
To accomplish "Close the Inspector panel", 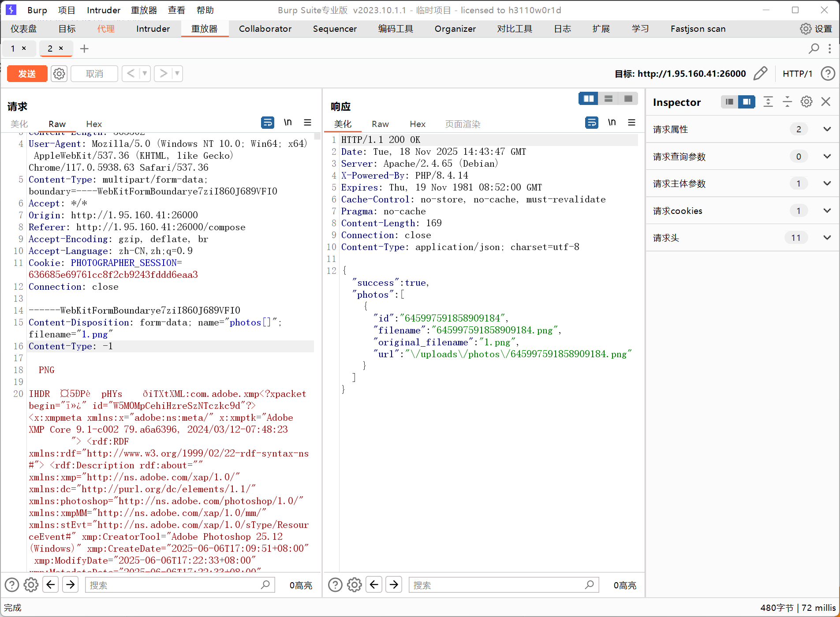I will pyautogui.click(x=826, y=102).
